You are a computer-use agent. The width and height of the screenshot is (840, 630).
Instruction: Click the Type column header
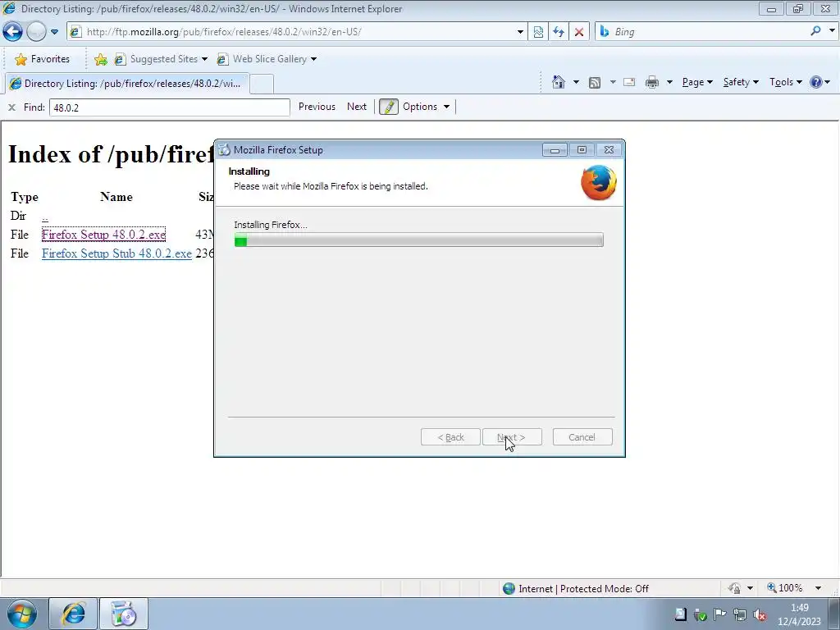[x=25, y=197]
